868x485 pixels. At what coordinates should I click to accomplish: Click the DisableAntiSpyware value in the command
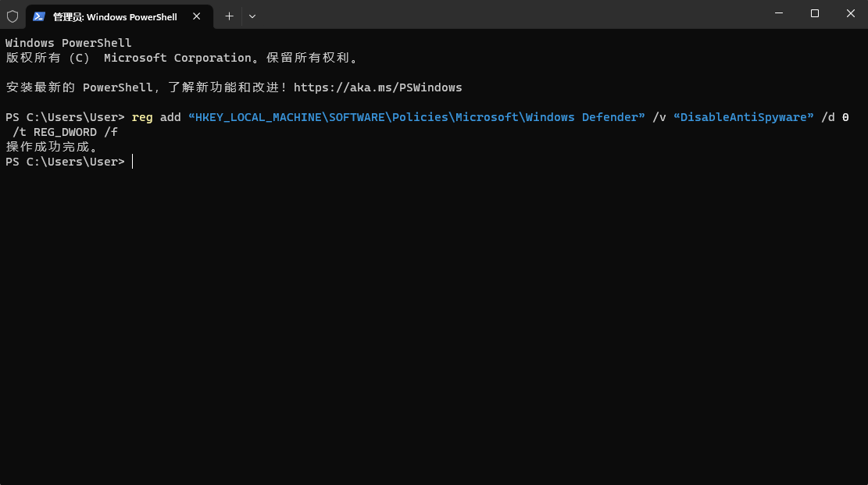[743, 117]
